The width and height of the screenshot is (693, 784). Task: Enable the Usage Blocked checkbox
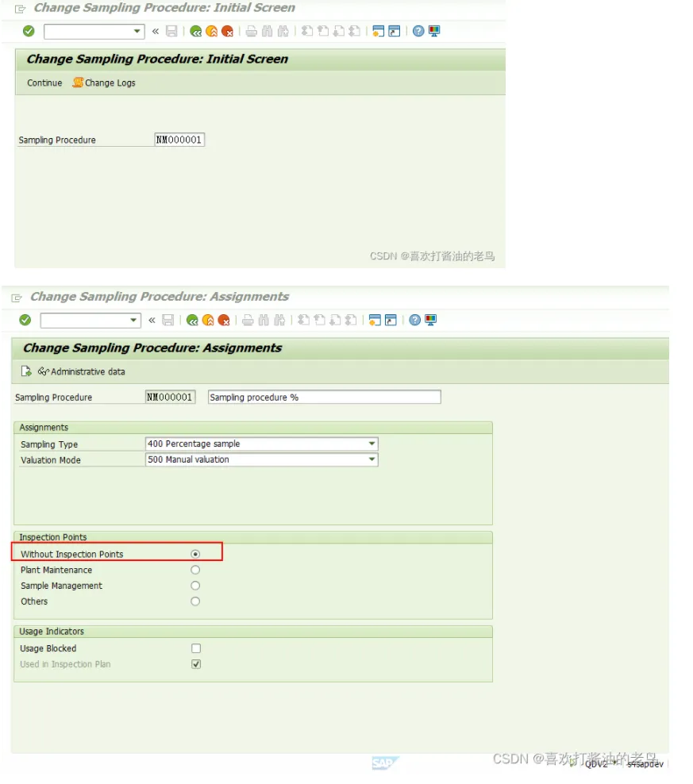196,648
